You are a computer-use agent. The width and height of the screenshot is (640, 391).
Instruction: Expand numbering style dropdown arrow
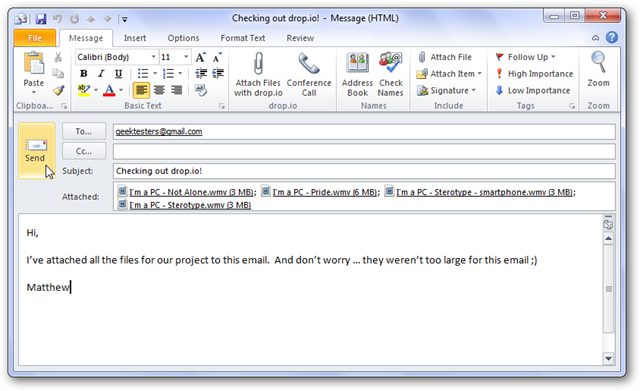coord(180,73)
